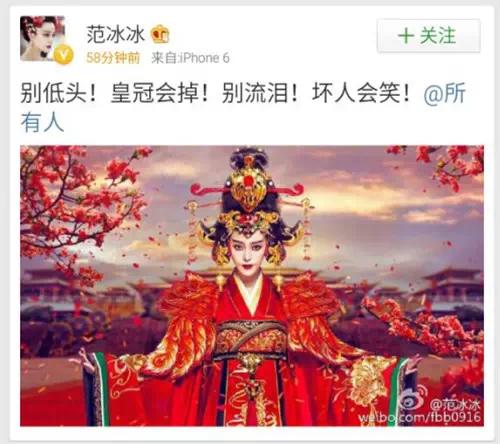The height and width of the screenshot is (444, 500).
Task: Click the crown membership icon
Action: point(160,34)
